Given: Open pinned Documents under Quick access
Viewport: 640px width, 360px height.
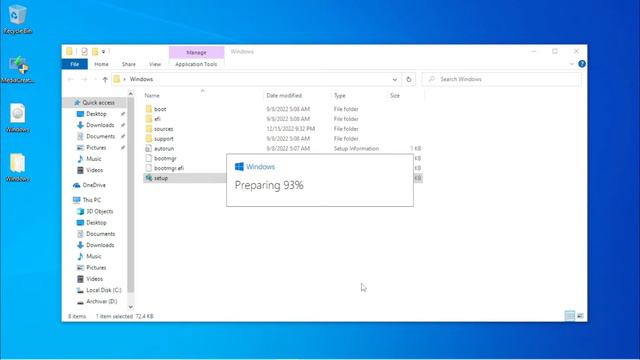Looking at the screenshot, I should click(100, 136).
